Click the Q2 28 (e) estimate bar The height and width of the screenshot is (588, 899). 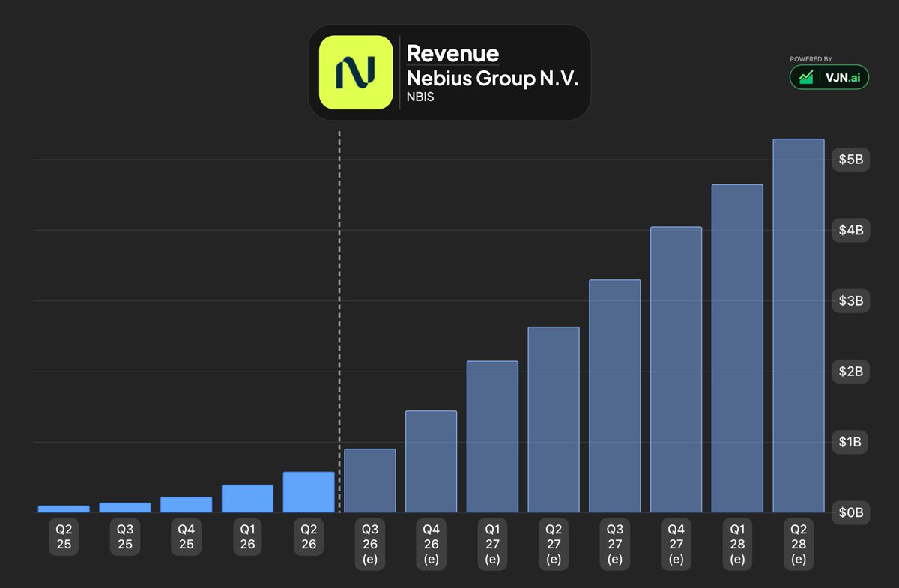pyautogui.click(x=799, y=326)
